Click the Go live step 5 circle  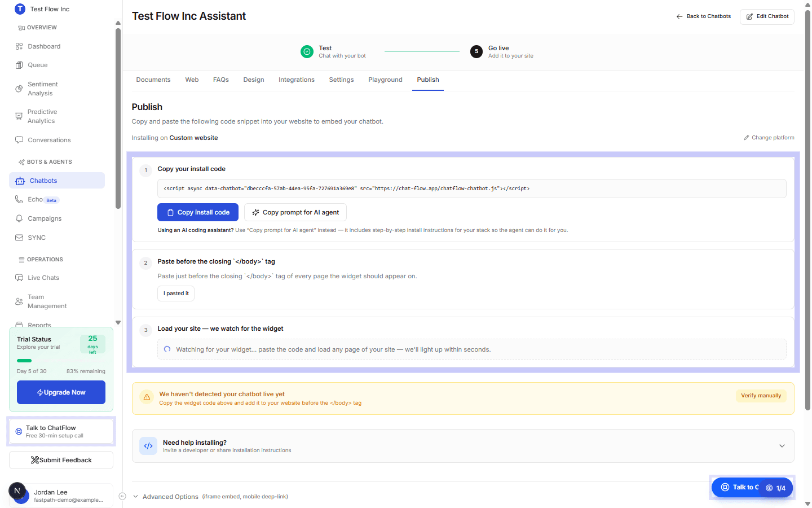click(476, 52)
